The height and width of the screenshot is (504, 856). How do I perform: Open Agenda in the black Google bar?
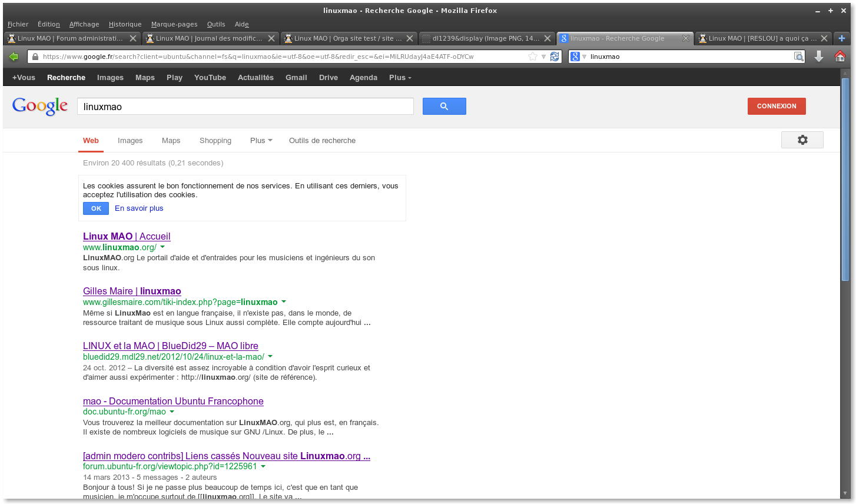coord(363,78)
